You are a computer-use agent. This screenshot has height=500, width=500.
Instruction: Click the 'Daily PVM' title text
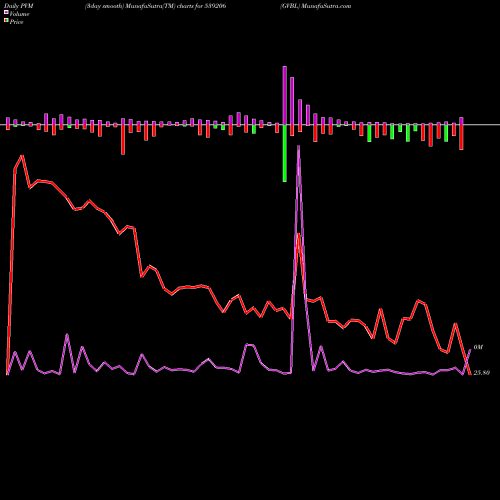pos(19,6)
